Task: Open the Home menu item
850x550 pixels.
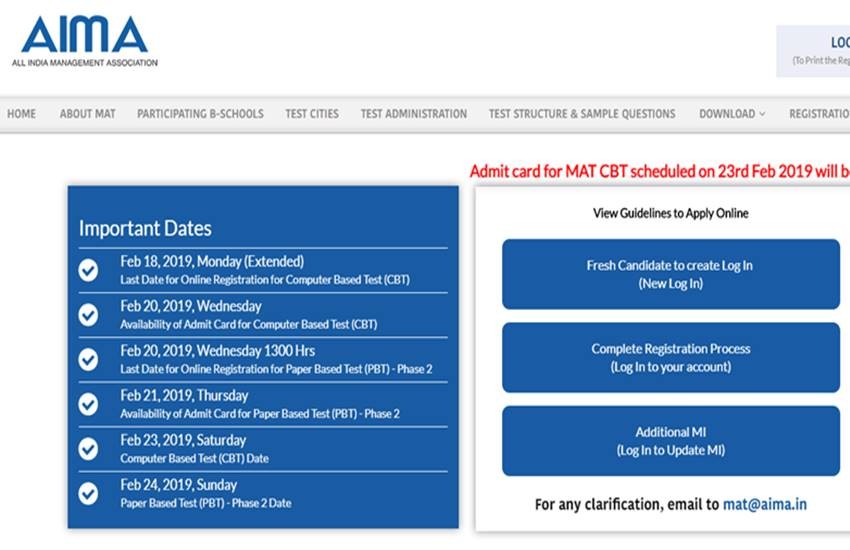Action: click(21, 114)
